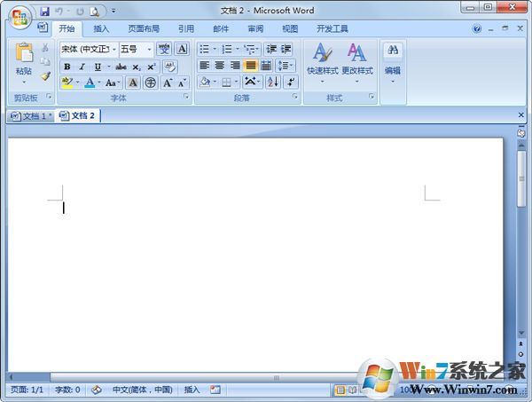Click the Paste (粘贴) clipboard icon
This screenshot has height=402, width=532.
click(24, 53)
